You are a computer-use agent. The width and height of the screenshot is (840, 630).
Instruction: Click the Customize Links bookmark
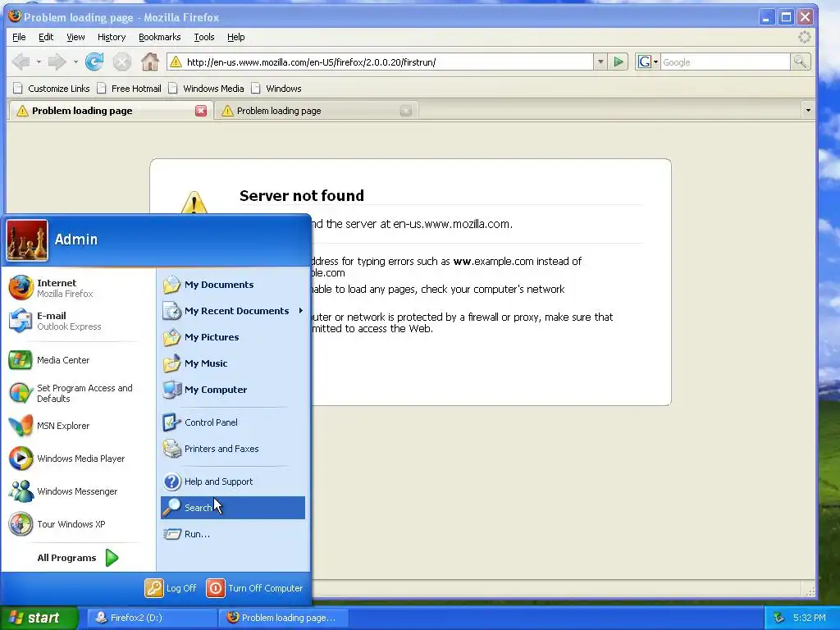pos(52,89)
